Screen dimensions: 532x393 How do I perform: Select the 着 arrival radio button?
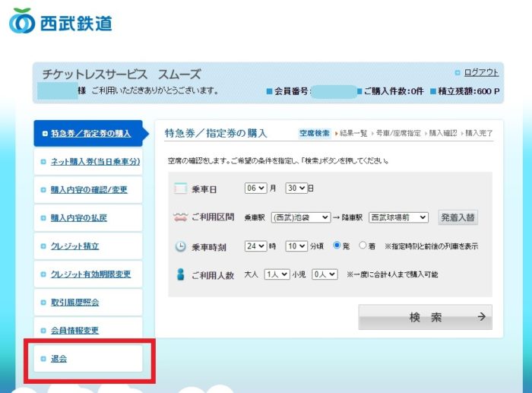click(x=363, y=246)
